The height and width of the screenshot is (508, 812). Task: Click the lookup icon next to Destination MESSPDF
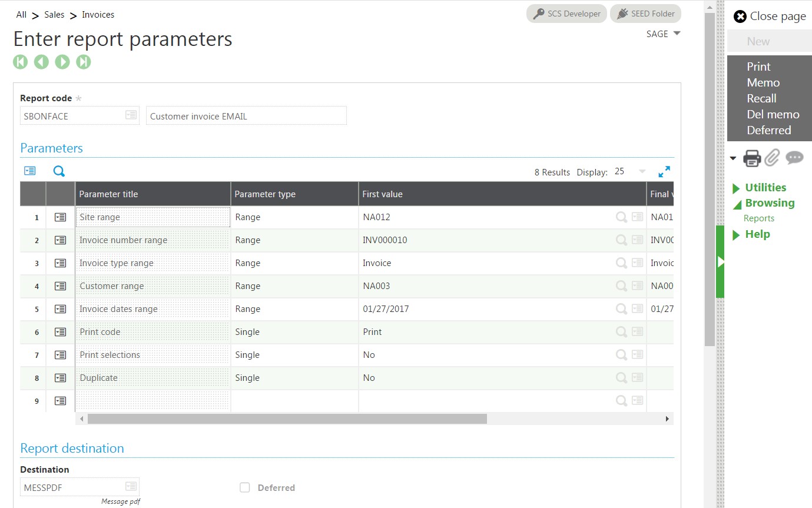131,487
